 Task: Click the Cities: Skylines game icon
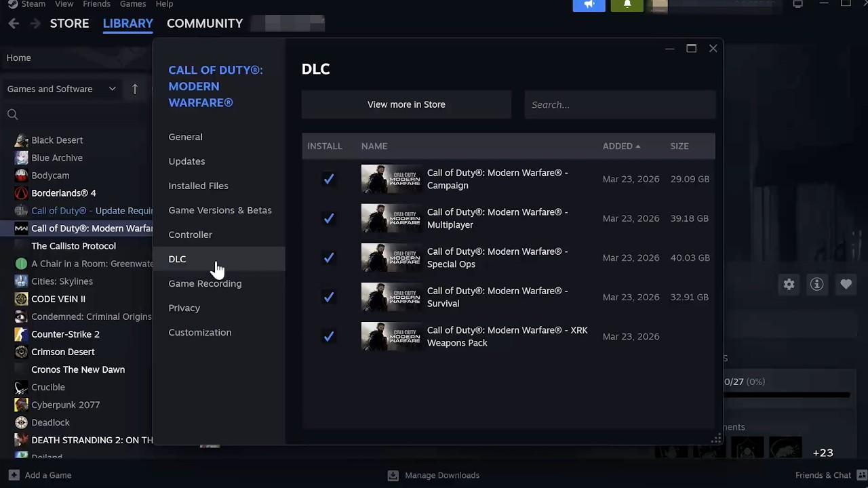pos(21,281)
